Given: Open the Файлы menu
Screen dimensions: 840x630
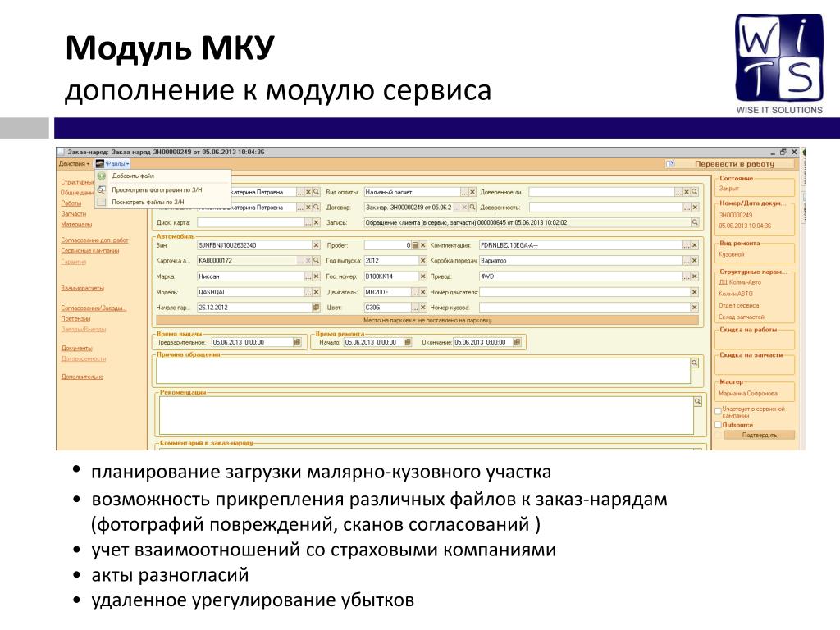Looking at the screenshot, I should tap(113, 163).
